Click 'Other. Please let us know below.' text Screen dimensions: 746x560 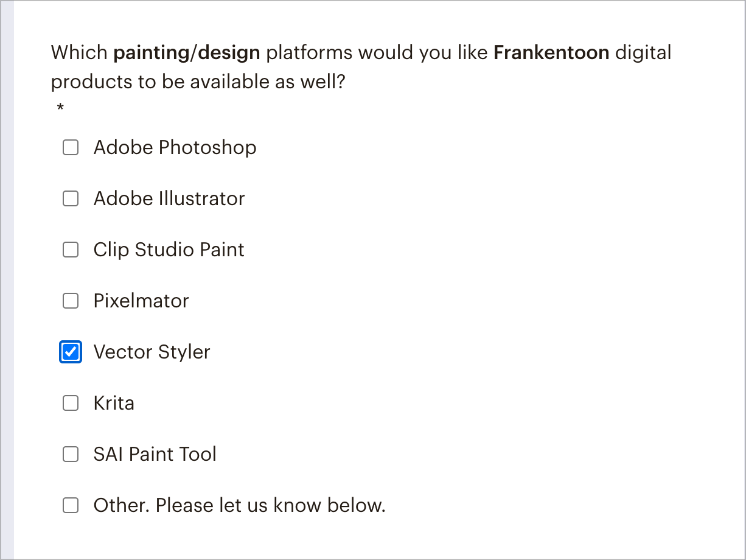[x=239, y=505]
